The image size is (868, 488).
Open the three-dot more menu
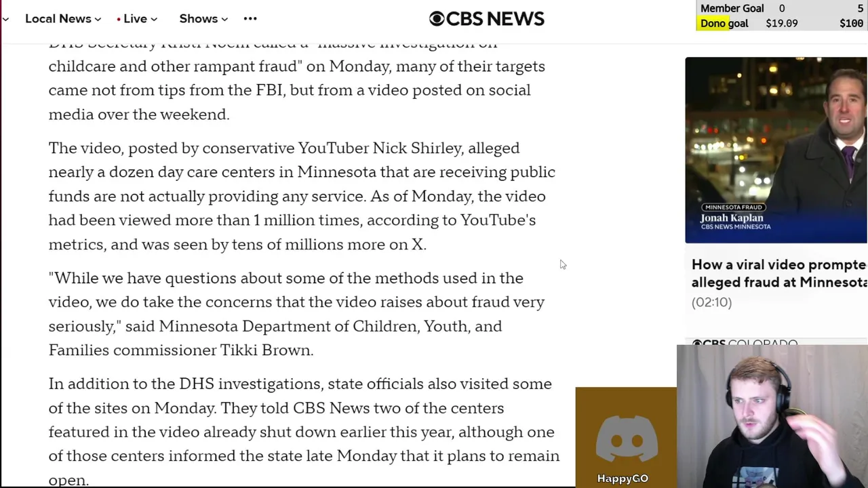point(250,18)
